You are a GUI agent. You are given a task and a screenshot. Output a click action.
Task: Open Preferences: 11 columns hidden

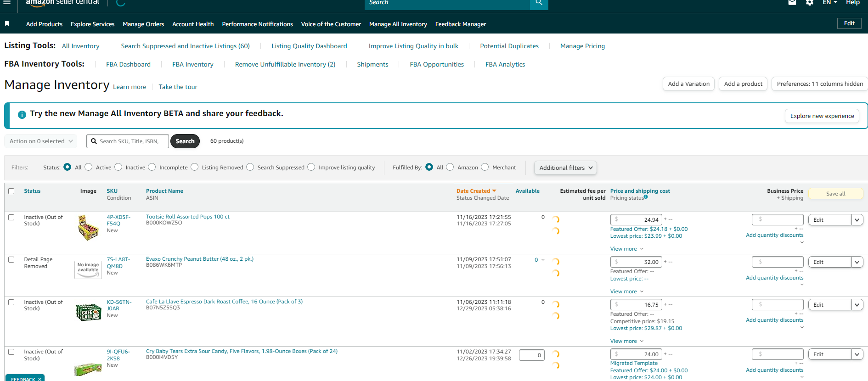[x=820, y=84]
